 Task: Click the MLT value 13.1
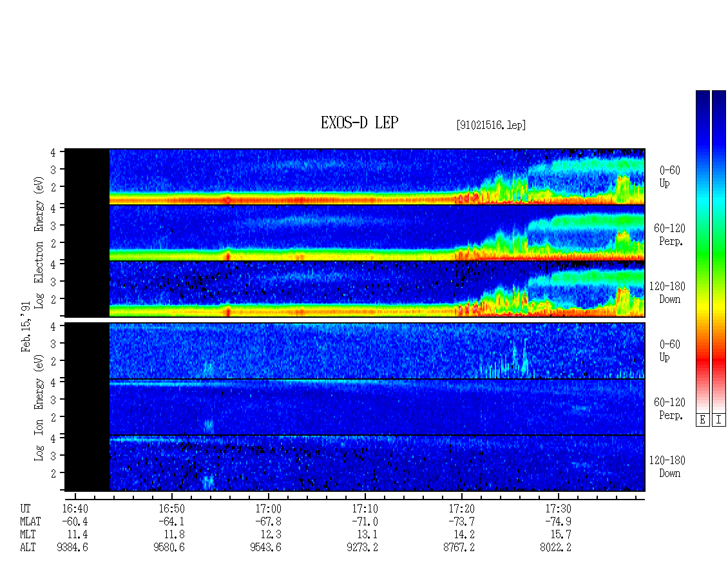[367, 535]
